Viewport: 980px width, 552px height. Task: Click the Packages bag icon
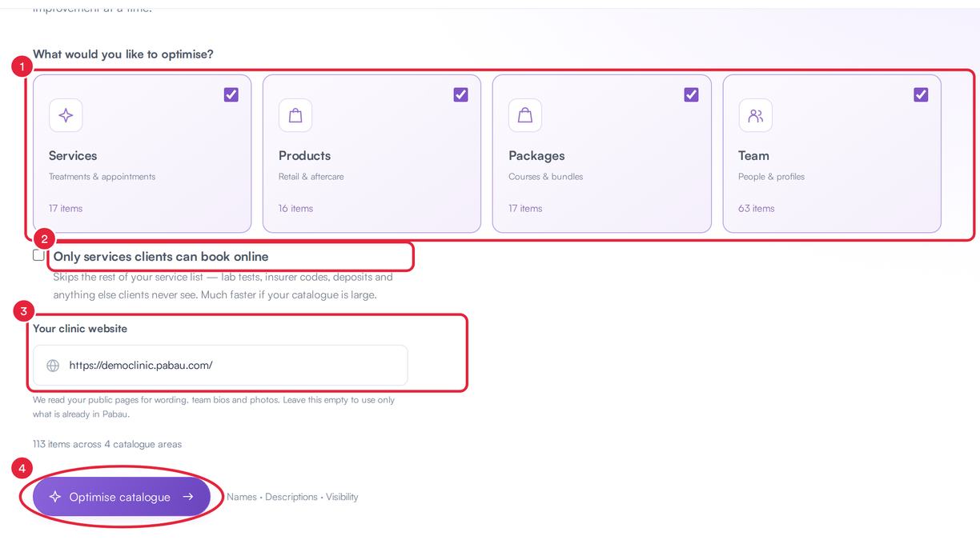click(525, 115)
